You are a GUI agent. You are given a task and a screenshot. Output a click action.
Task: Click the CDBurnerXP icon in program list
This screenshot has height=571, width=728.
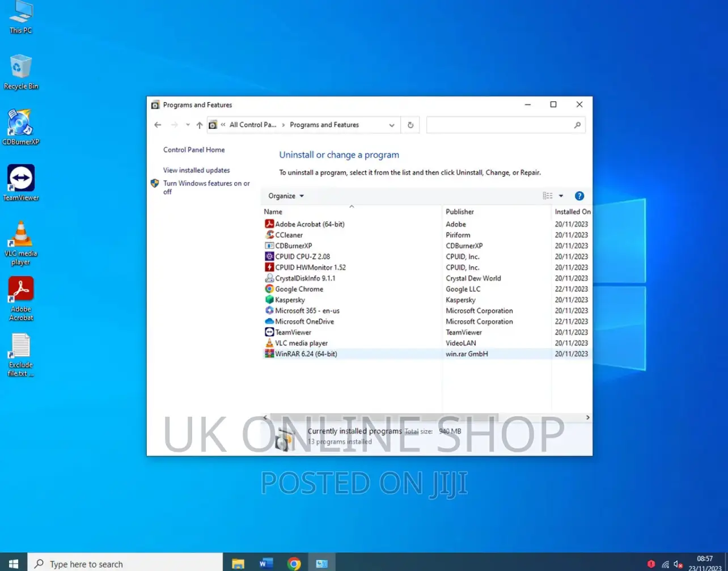coord(269,246)
